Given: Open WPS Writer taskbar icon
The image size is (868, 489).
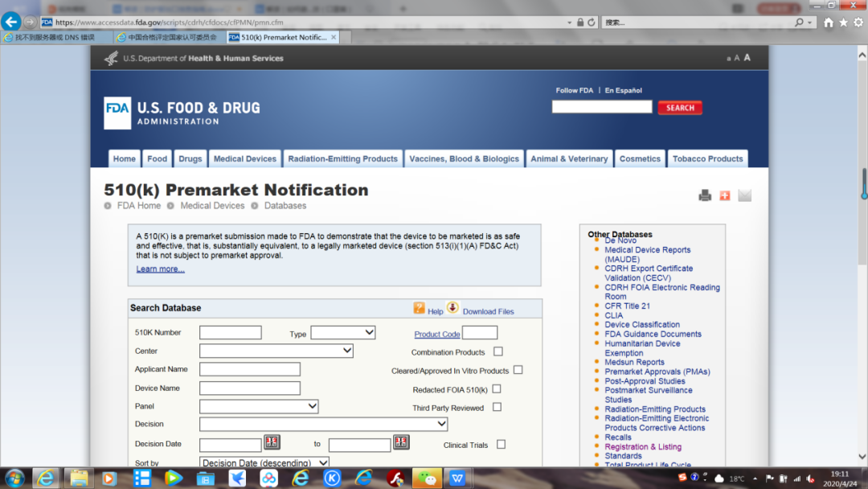Looking at the screenshot, I should point(457,479).
